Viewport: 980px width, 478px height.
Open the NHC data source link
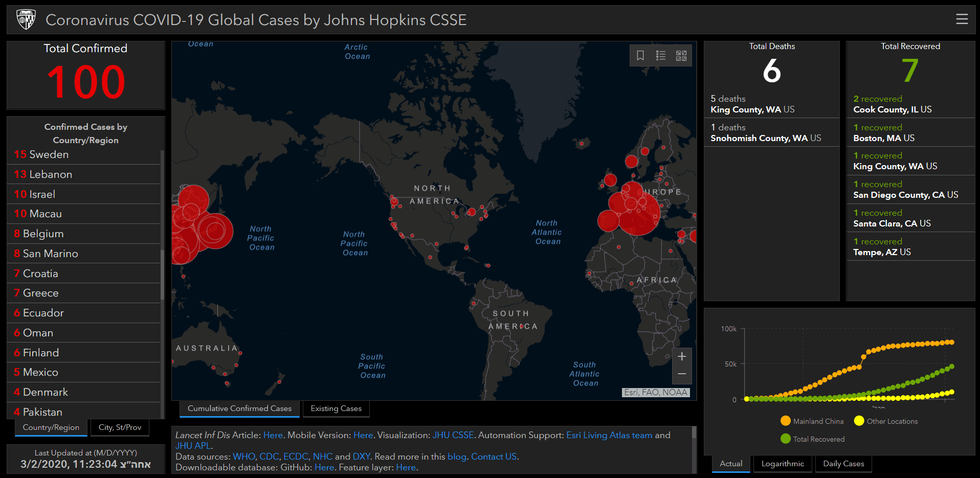(323, 457)
